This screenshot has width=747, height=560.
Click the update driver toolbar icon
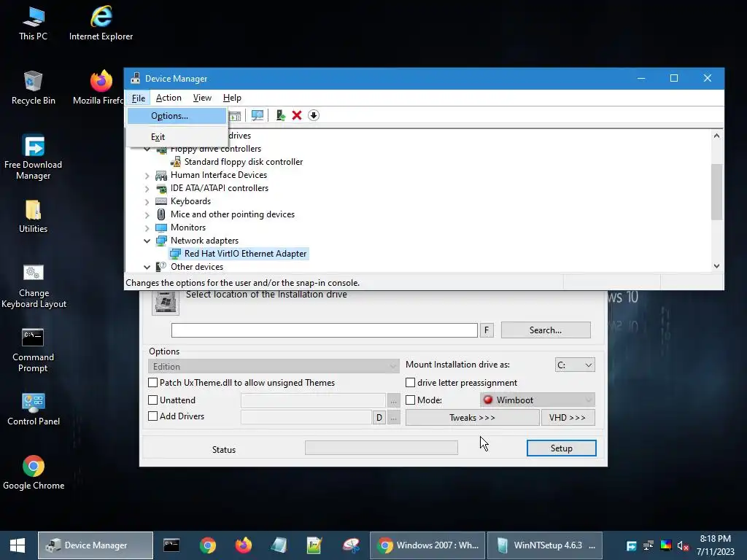coord(281,115)
